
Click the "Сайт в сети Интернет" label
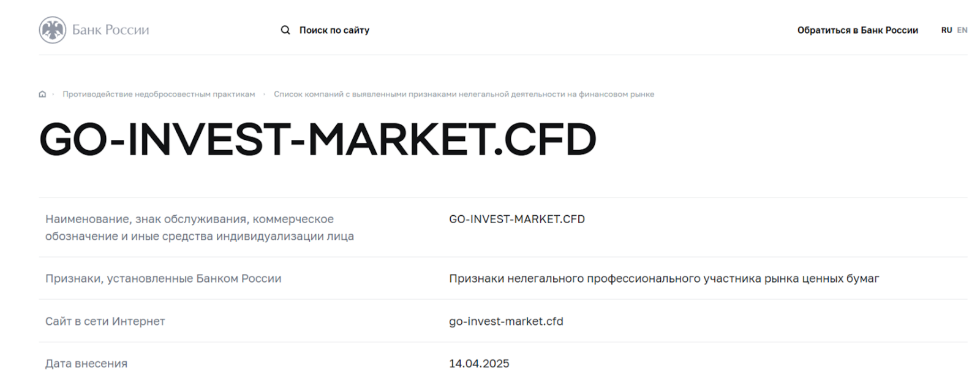tap(105, 321)
